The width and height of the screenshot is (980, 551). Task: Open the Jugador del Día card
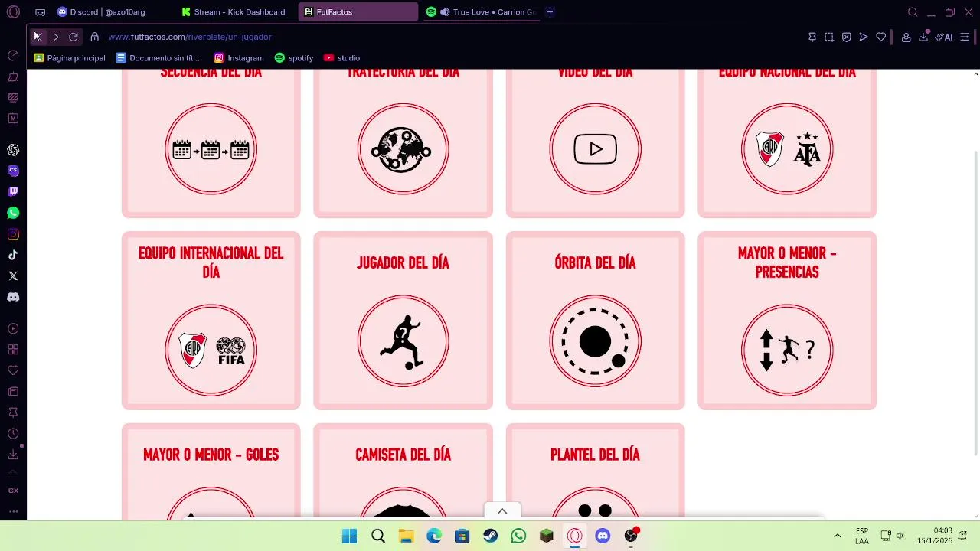403,321
